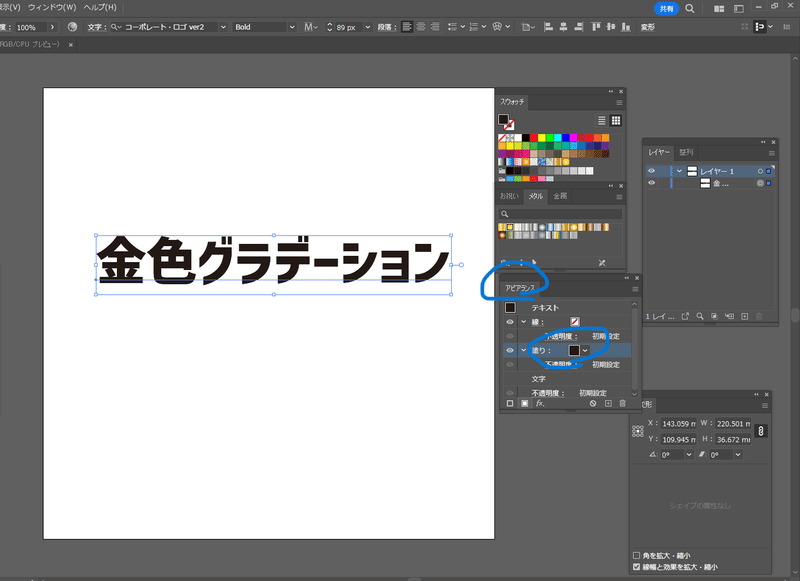This screenshot has height=581, width=800.
Task: Collapse the 塗り fill row in Appearance
Action: click(523, 350)
